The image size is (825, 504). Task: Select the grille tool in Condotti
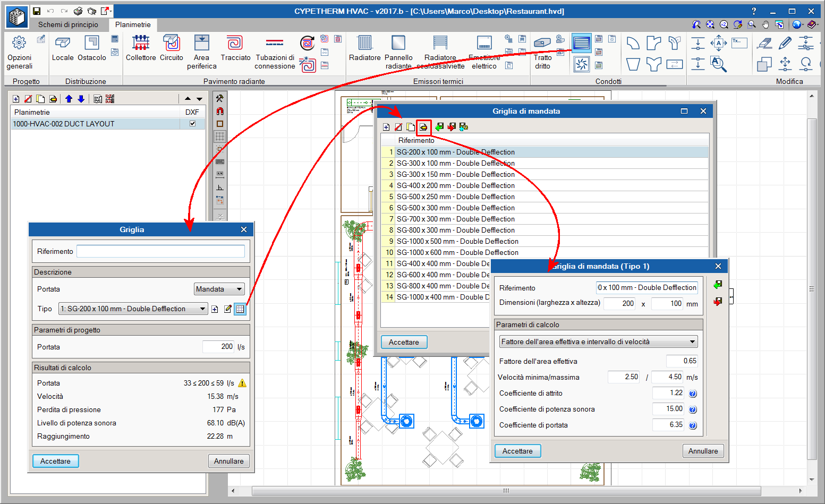(582, 43)
